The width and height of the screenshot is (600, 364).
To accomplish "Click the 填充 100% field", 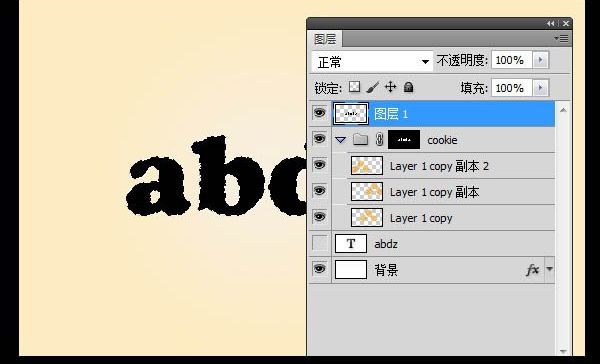I will coord(512,88).
